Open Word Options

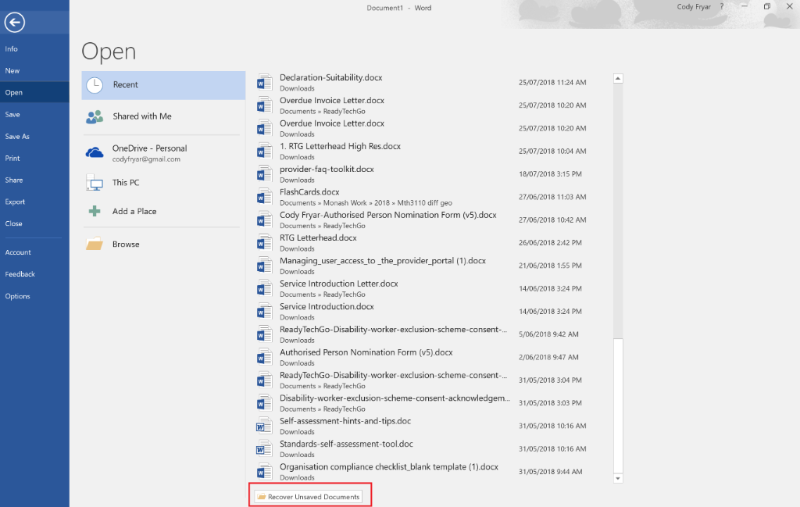pos(34,296)
